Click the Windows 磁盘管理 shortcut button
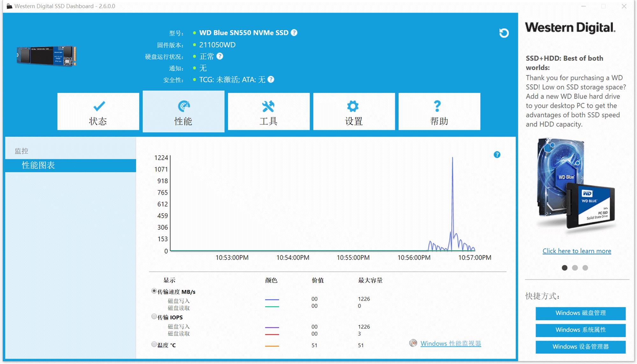The width and height of the screenshot is (637, 364). coord(580,313)
